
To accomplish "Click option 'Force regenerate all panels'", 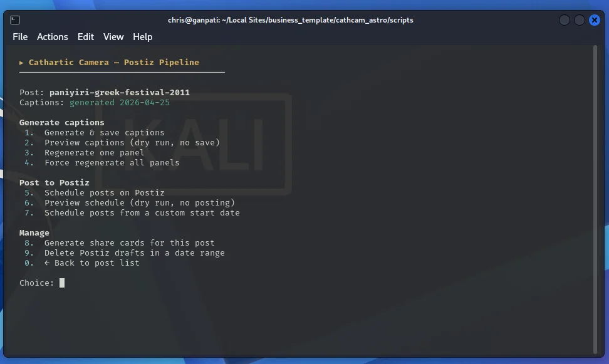I will [112, 163].
